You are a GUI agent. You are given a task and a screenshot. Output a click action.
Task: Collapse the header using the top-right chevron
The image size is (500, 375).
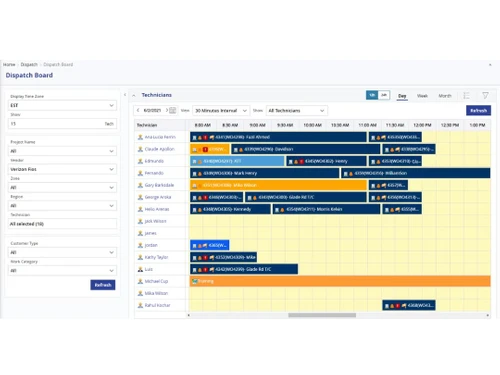(x=490, y=65)
